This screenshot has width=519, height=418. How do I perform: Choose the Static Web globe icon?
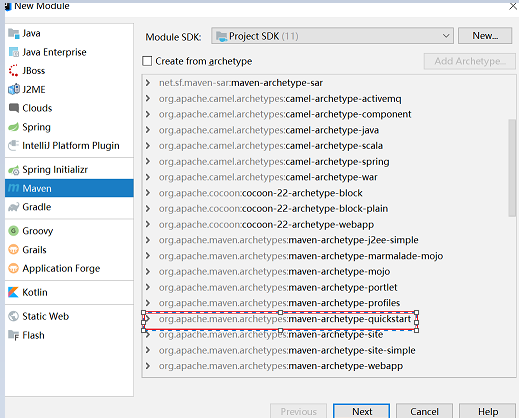pyautogui.click(x=14, y=316)
